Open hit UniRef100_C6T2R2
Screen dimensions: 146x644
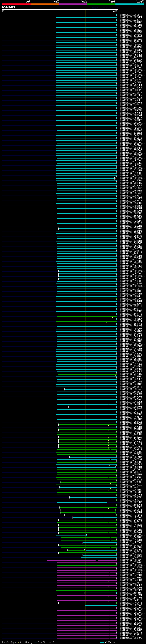click(131, 25)
